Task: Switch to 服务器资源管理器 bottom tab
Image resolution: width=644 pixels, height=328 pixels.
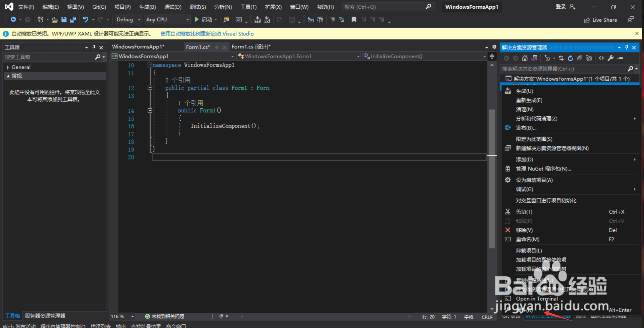Action: point(45,316)
